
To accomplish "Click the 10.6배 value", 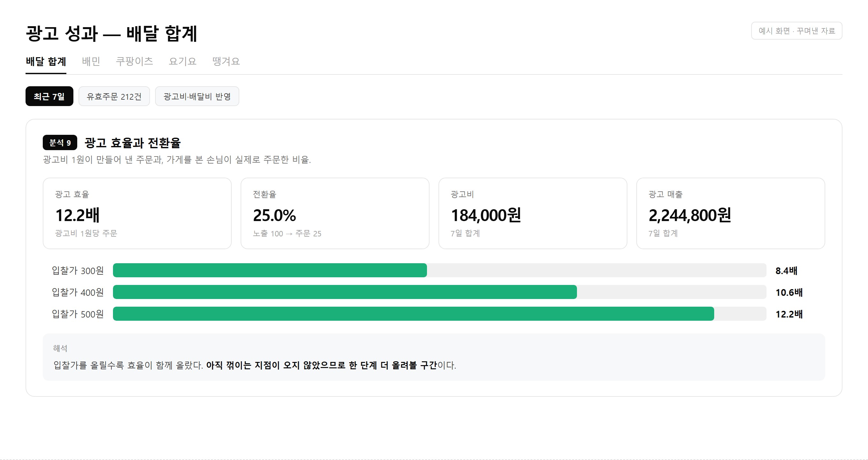I will tap(789, 292).
